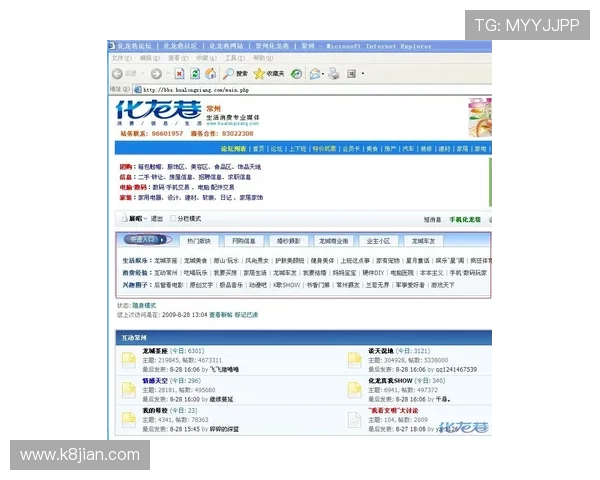Click the Print printer icon
Viewport: 600px width, 480px height.
[334, 73]
